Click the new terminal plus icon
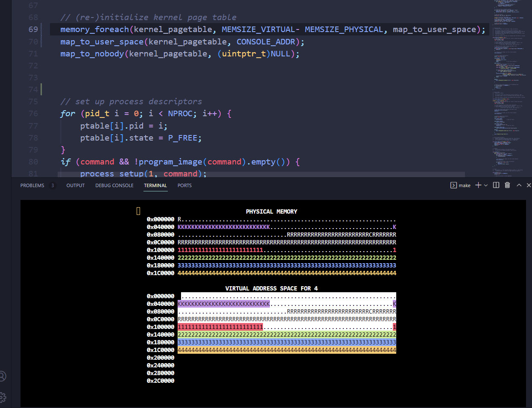Viewport: 532px width, 408px height. coord(478,185)
